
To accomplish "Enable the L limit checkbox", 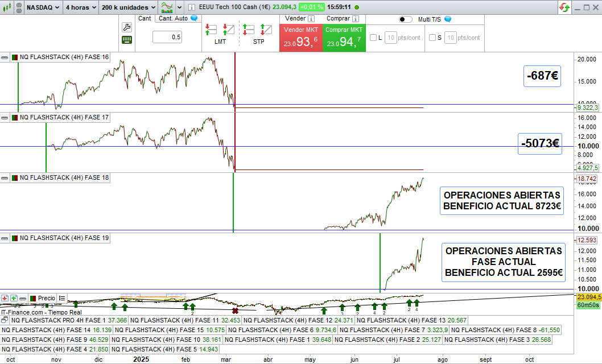I will (373, 38).
